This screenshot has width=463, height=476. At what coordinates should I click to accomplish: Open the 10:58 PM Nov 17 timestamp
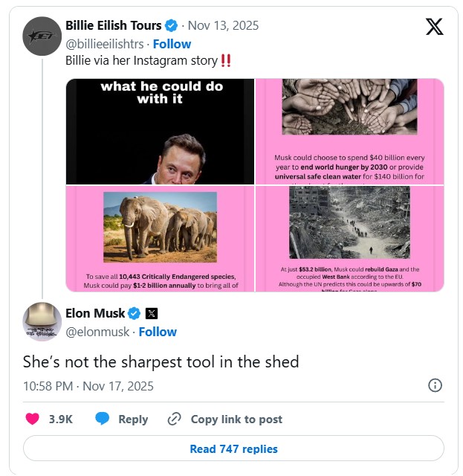tap(88, 385)
